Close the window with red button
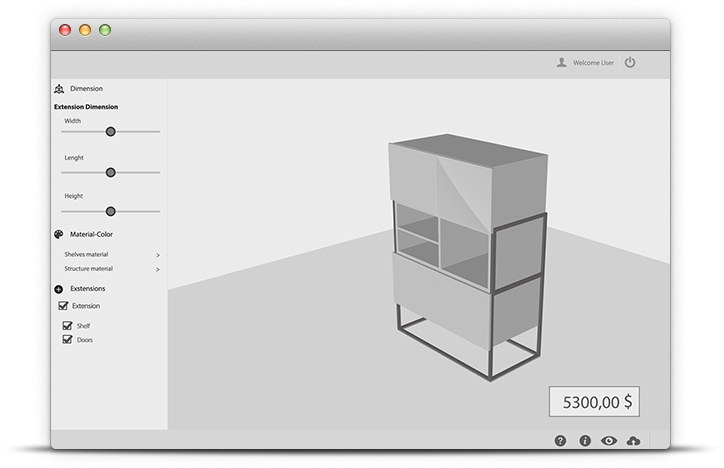The image size is (724, 468). [x=65, y=30]
